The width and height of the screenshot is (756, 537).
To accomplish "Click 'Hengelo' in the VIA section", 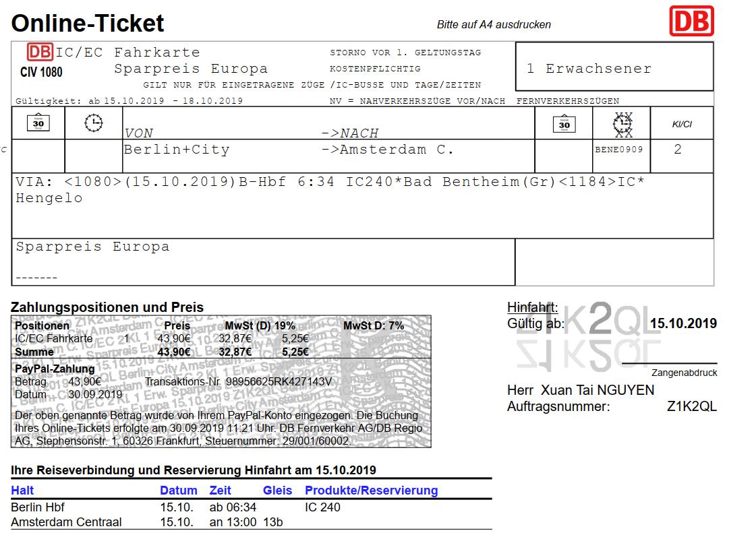I will click(49, 198).
